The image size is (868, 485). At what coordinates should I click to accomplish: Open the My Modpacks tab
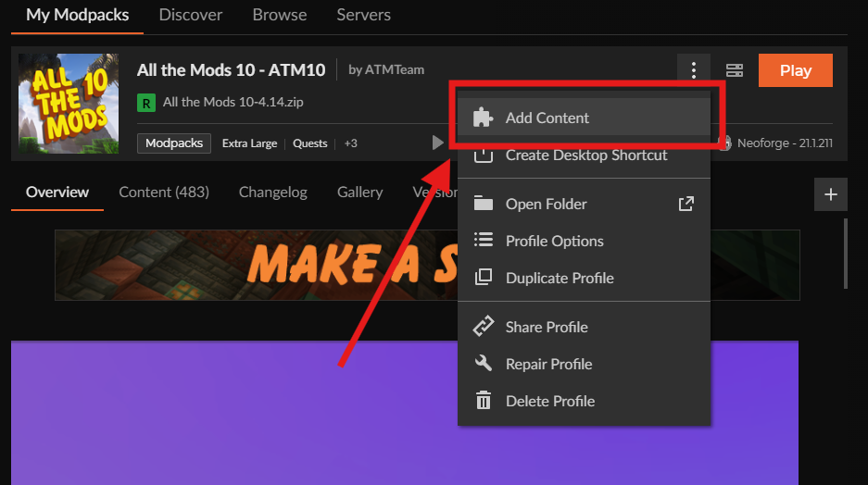(x=78, y=15)
